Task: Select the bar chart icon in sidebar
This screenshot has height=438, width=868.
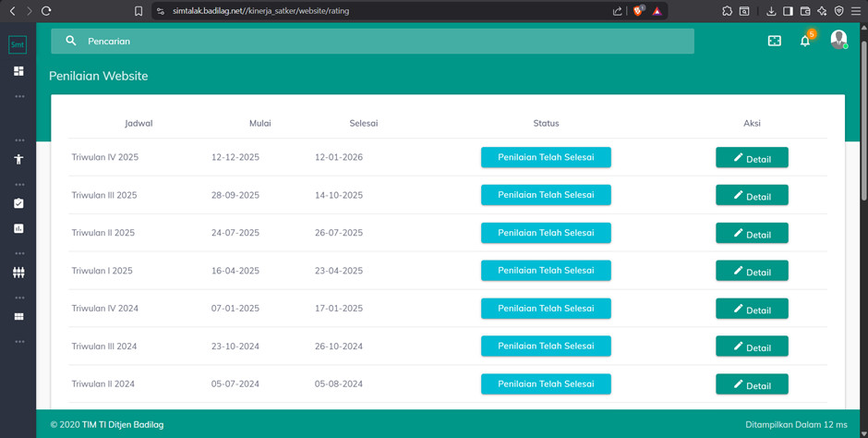Action: (18, 228)
